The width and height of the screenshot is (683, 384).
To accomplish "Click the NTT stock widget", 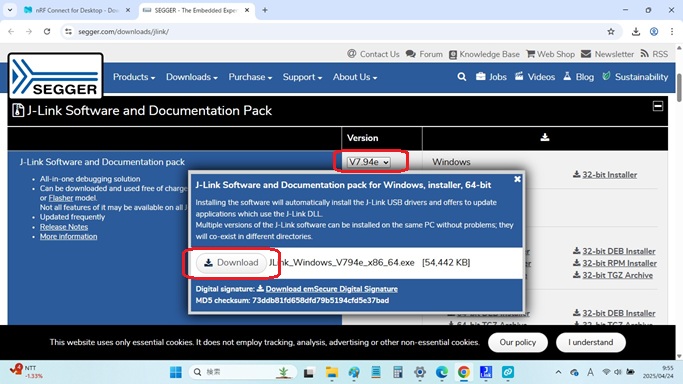I will 26,372.
